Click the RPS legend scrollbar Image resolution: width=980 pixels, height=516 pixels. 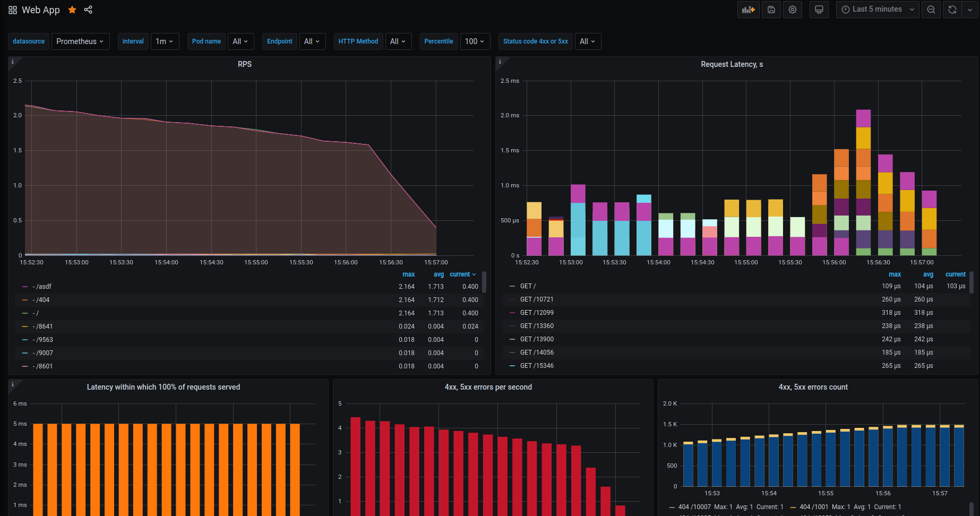(x=484, y=282)
